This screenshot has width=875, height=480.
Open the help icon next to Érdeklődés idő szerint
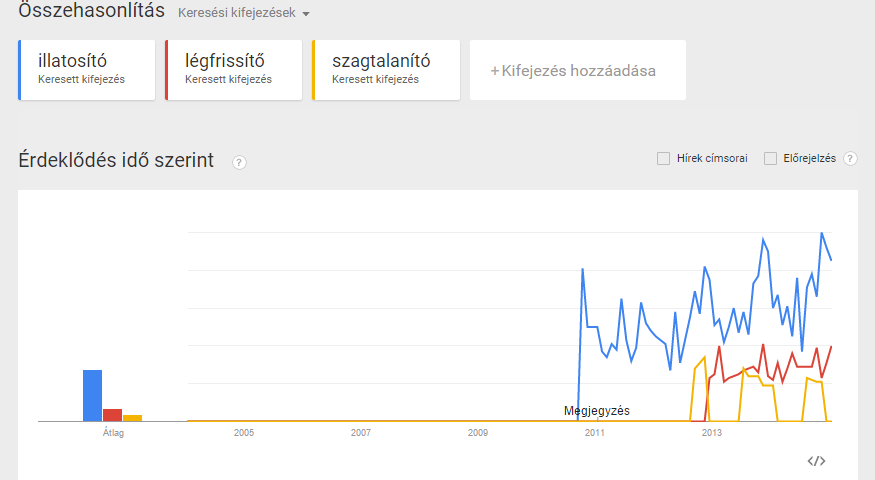[x=239, y=162]
